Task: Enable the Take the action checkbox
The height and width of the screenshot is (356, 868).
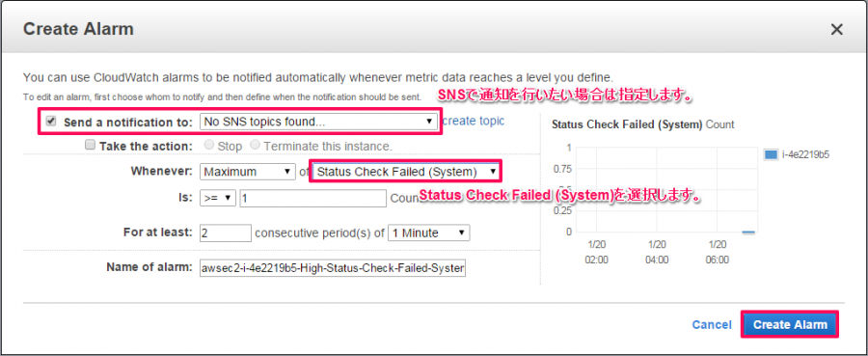Action: [90, 145]
